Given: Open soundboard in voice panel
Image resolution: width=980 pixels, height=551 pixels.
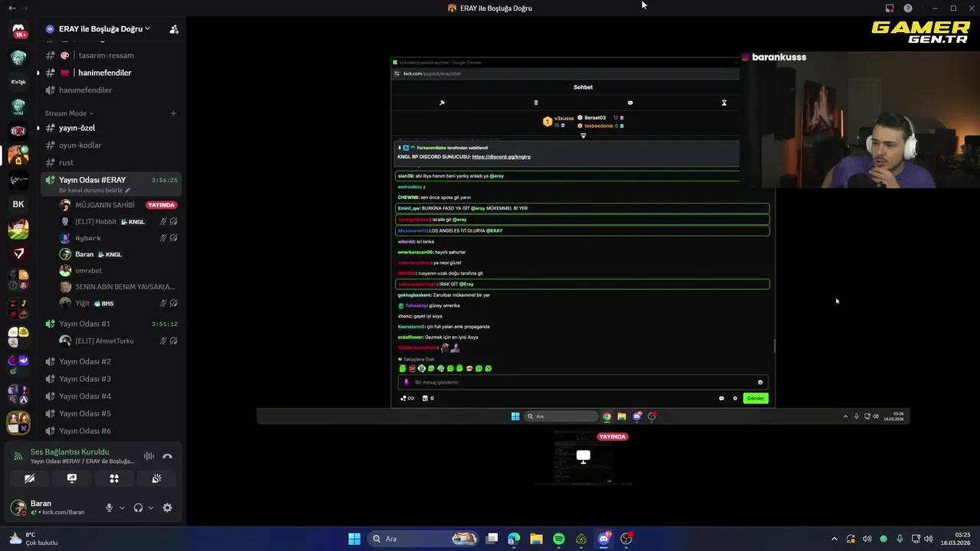Looking at the screenshot, I should click(x=156, y=478).
